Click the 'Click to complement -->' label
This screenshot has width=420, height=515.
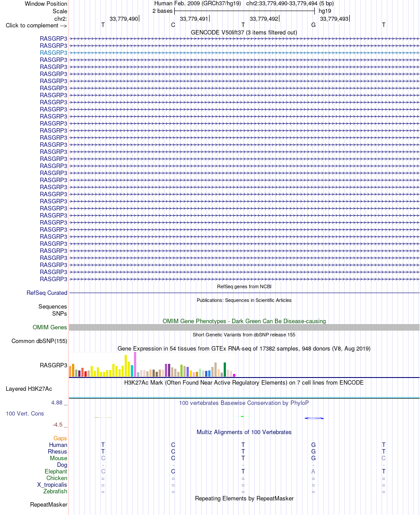(36, 26)
